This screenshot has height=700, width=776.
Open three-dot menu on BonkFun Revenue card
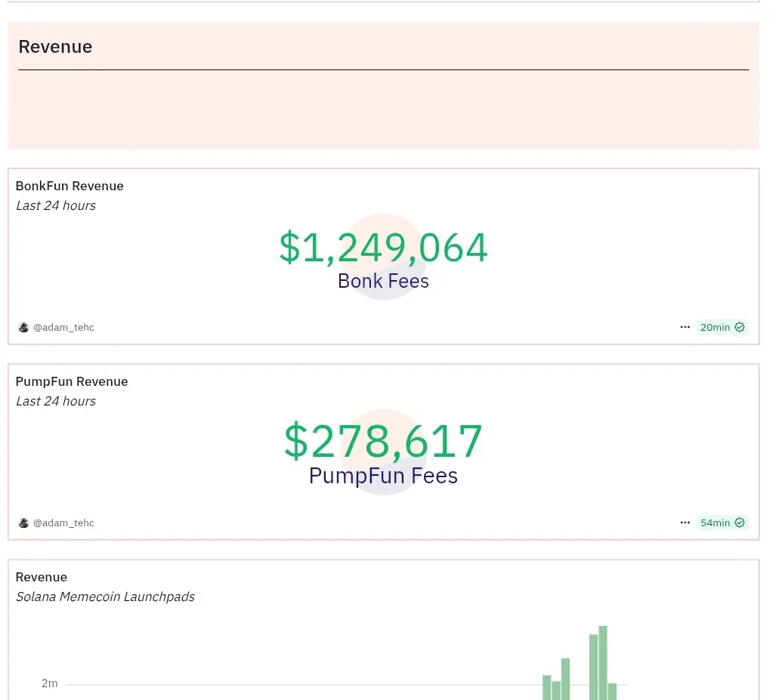pyautogui.click(x=685, y=327)
